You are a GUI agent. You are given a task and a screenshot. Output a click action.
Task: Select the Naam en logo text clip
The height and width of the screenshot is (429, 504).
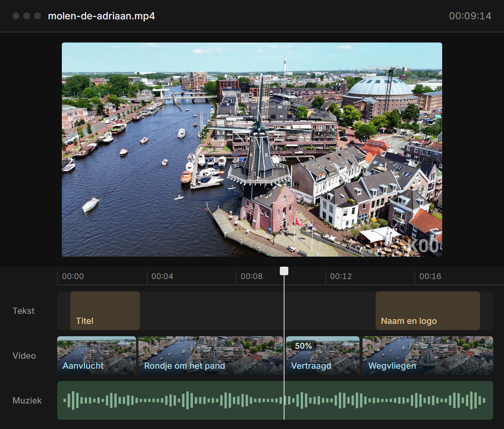428,311
